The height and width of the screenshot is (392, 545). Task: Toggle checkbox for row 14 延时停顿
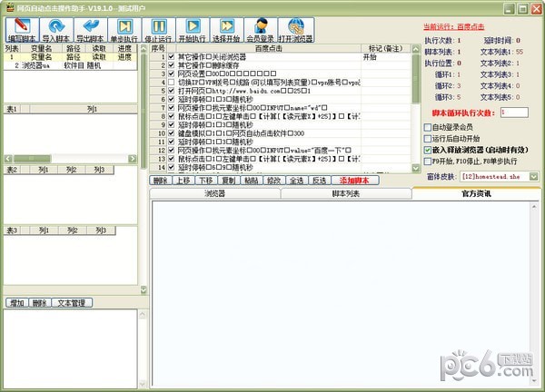click(172, 167)
